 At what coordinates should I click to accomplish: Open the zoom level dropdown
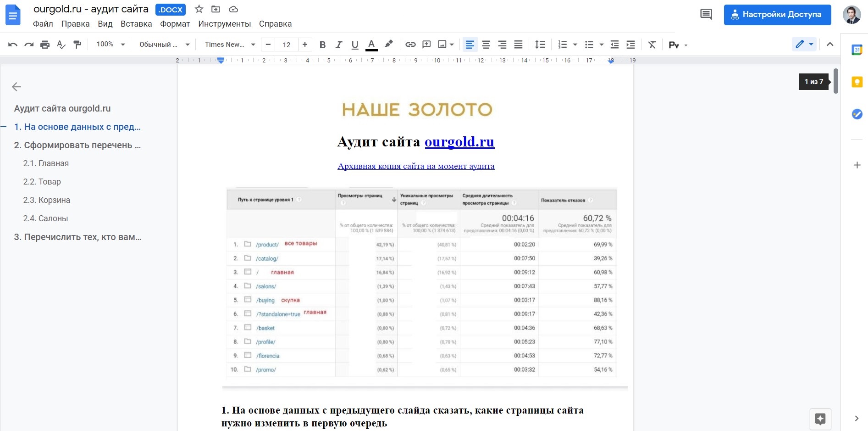point(109,45)
